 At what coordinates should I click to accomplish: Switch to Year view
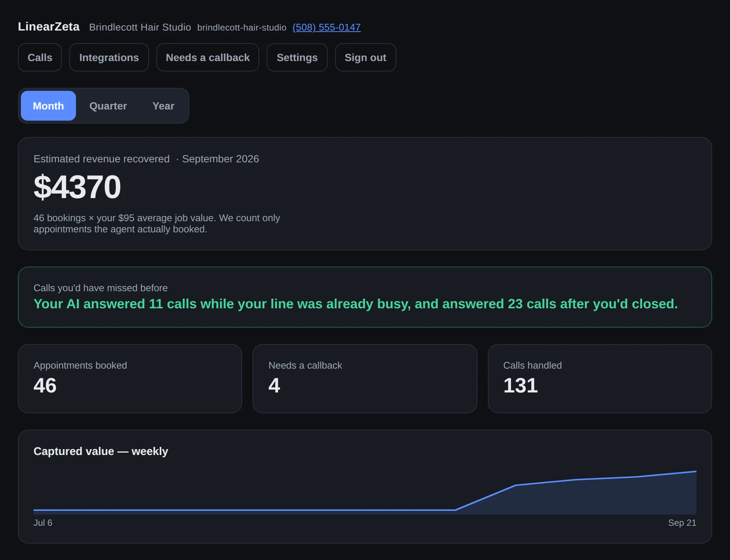(x=163, y=106)
